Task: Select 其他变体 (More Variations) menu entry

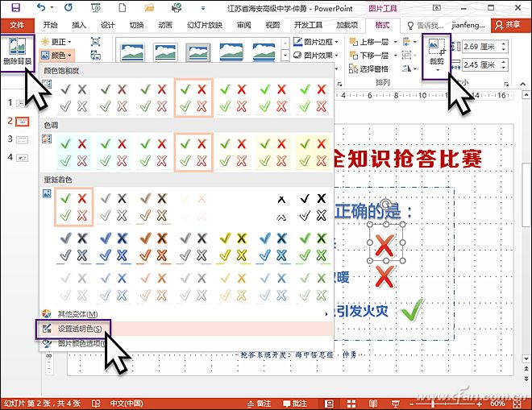Action: click(x=77, y=314)
